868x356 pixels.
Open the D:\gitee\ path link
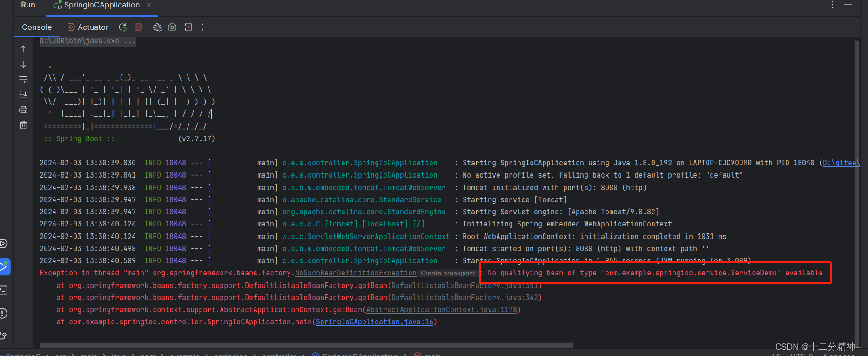pos(841,163)
